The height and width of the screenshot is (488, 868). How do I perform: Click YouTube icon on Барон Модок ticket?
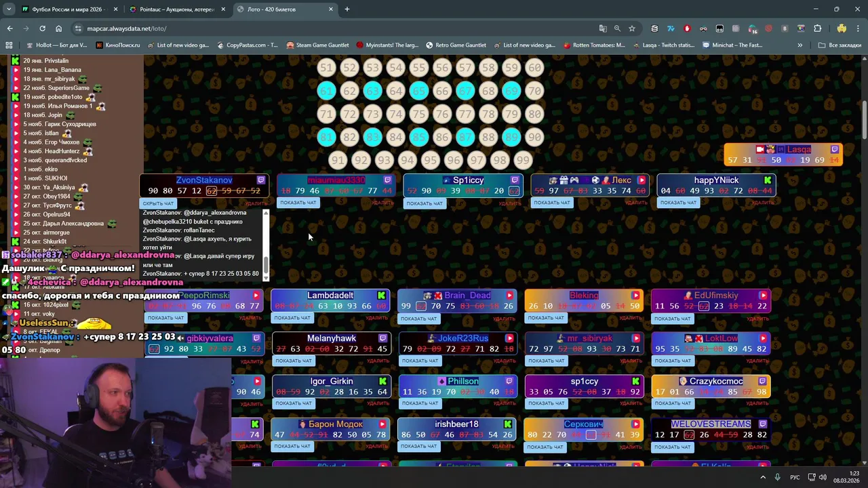[x=382, y=424]
